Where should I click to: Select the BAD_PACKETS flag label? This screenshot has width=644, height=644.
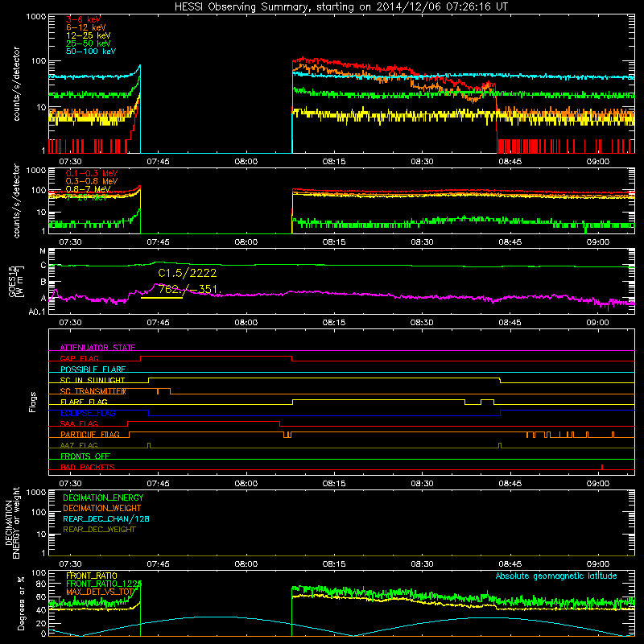click(88, 467)
